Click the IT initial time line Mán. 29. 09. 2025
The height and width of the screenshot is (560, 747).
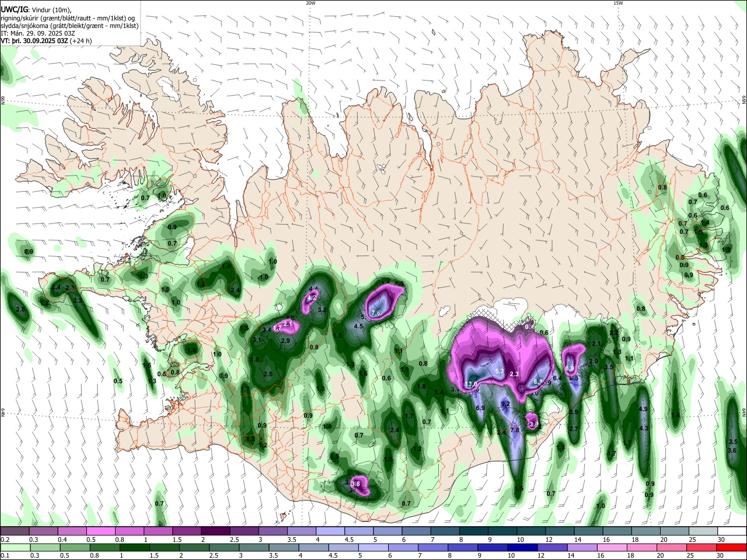(x=37, y=33)
